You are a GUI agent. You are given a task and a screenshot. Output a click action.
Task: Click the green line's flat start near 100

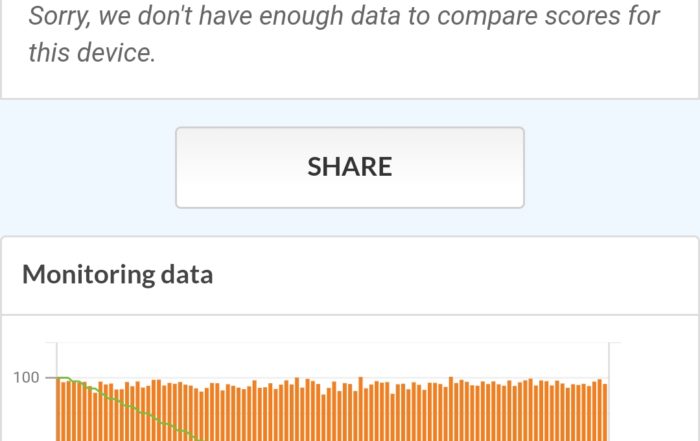tap(63, 378)
